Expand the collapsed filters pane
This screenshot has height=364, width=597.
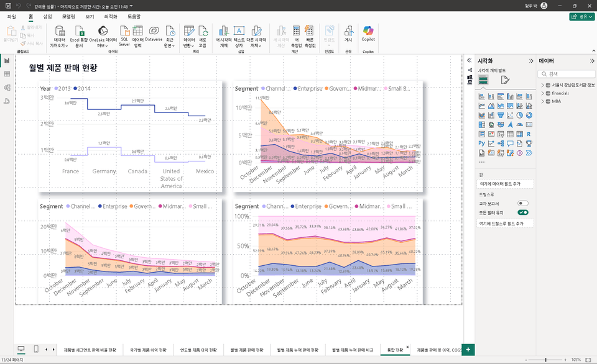pyautogui.click(x=470, y=60)
